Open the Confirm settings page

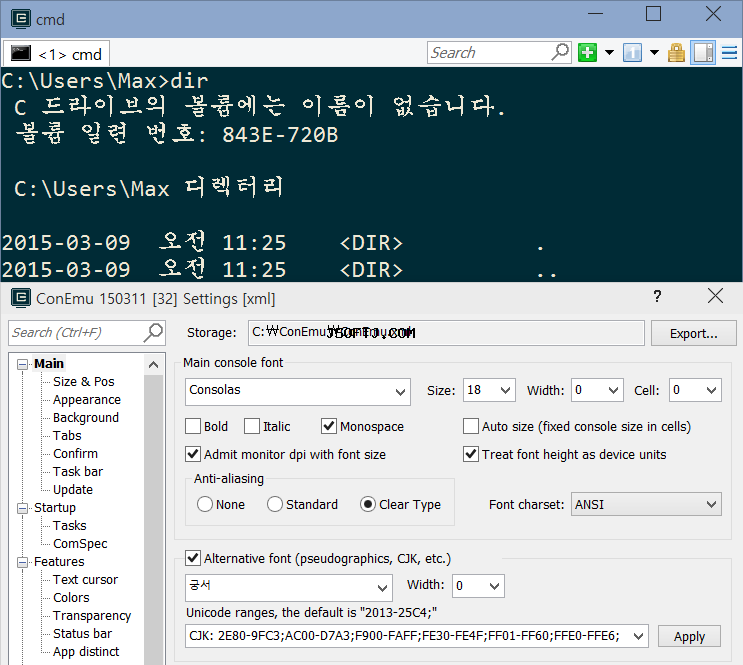click(75, 454)
